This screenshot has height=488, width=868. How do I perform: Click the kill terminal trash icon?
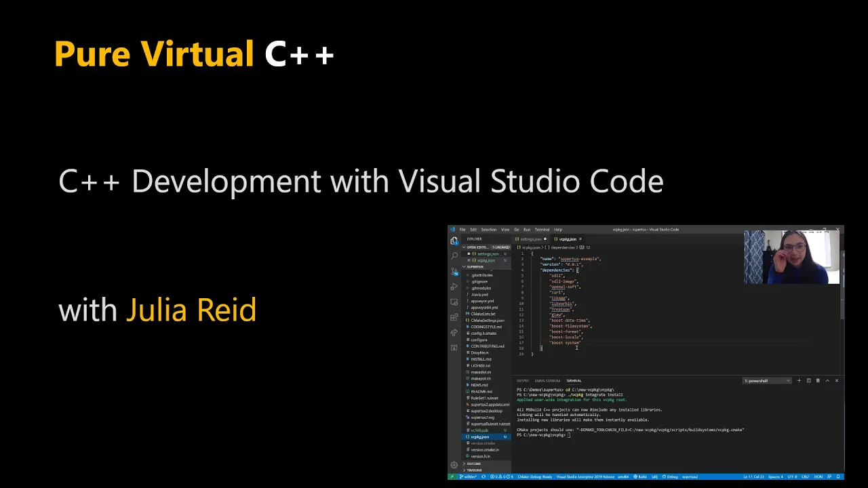(x=818, y=381)
